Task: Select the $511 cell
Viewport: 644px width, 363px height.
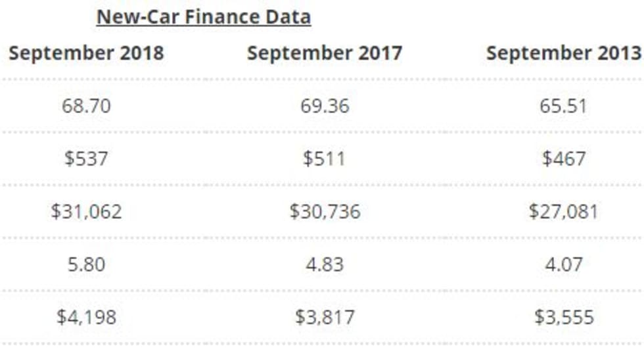Action: click(325, 158)
